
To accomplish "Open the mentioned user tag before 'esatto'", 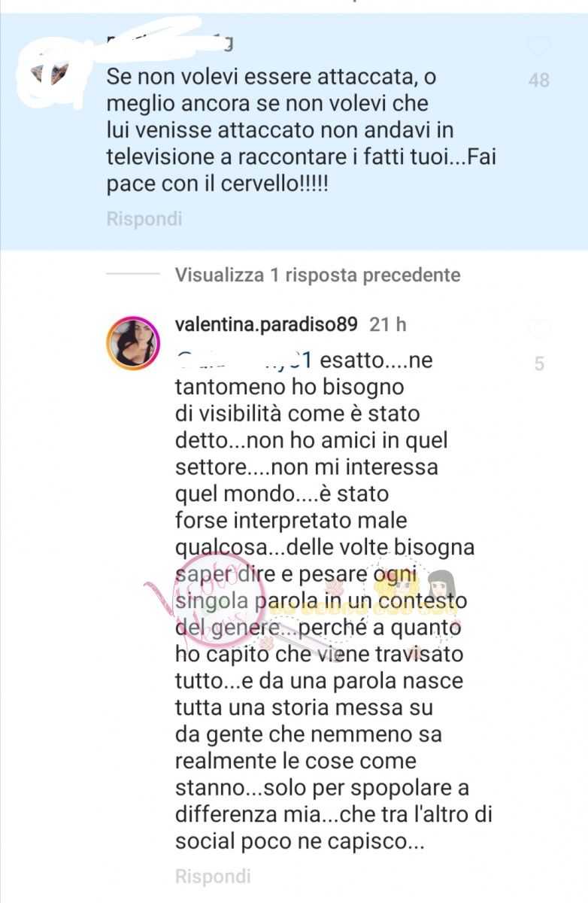I will click(244, 360).
